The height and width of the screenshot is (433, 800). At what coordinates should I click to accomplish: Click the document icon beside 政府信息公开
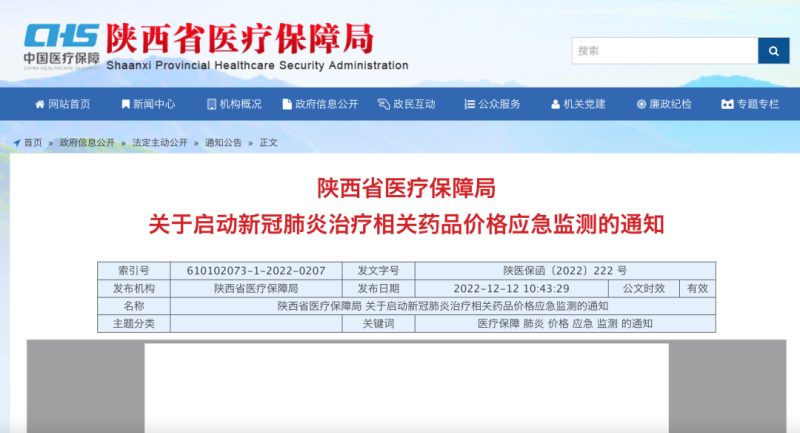click(x=287, y=104)
